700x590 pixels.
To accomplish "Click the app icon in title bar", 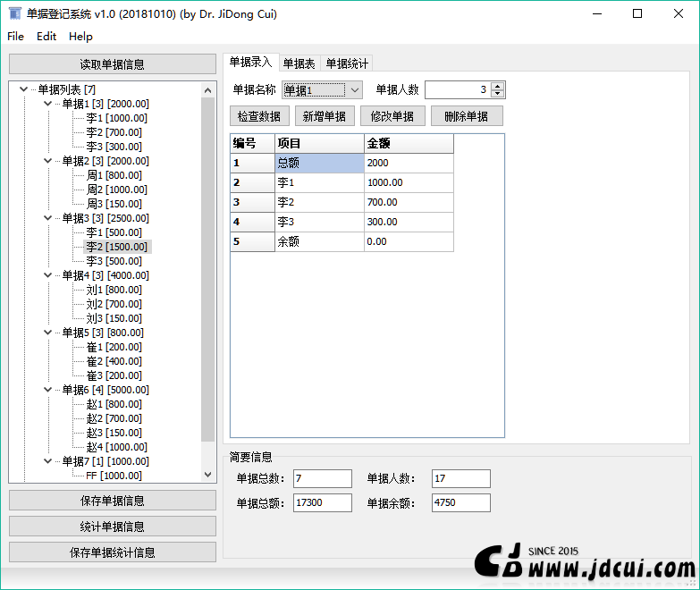I will [14, 14].
